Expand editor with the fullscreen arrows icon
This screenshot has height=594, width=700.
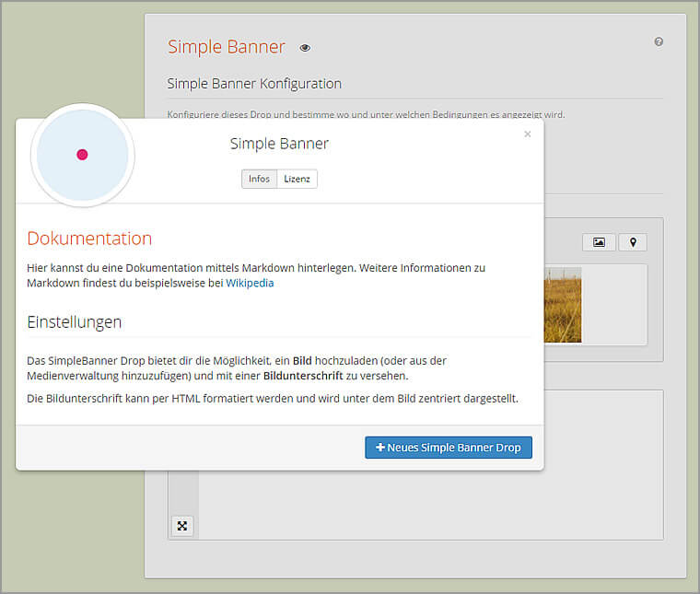point(182,526)
